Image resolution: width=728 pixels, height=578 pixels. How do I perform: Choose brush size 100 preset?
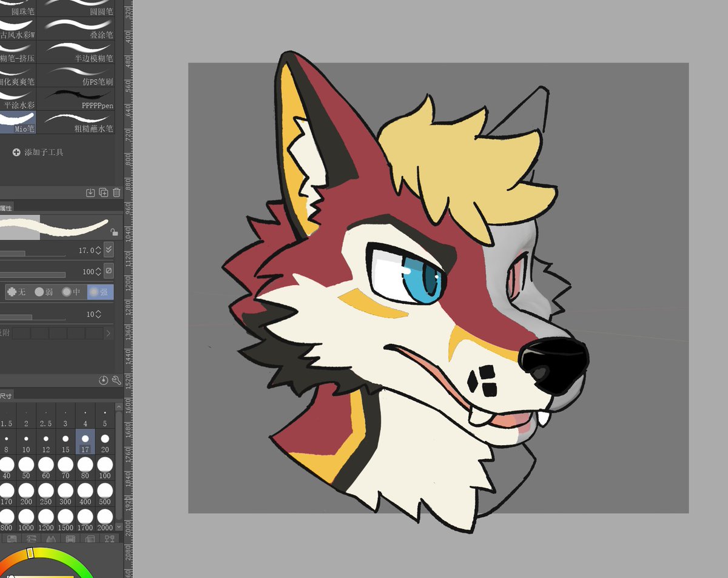tap(105, 469)
